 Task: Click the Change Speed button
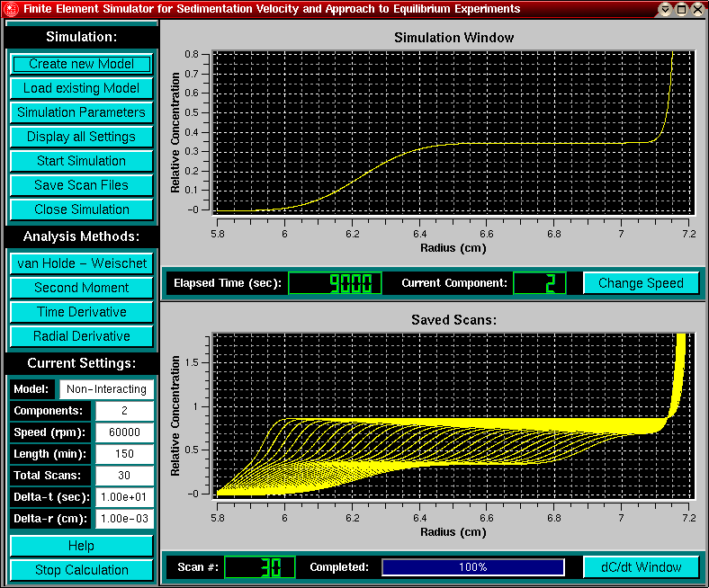pyautogui.click(x=641, y=283)
